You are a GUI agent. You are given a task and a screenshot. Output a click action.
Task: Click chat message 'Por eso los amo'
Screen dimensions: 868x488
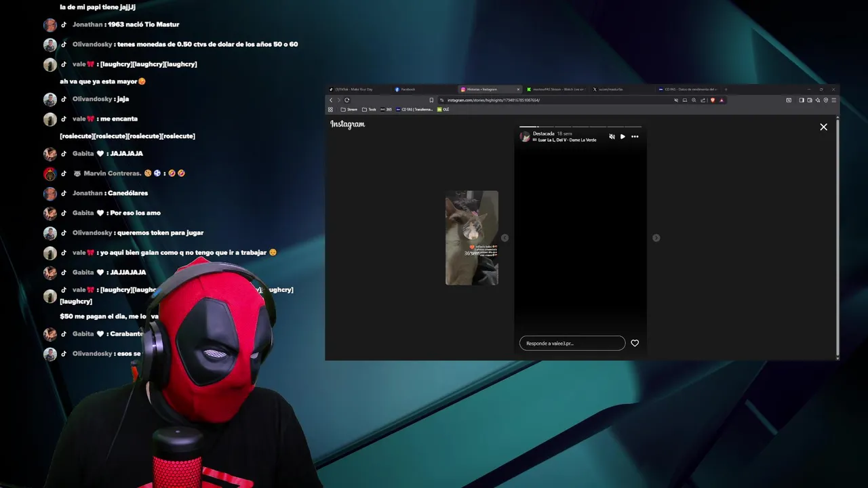click(136, 213)
